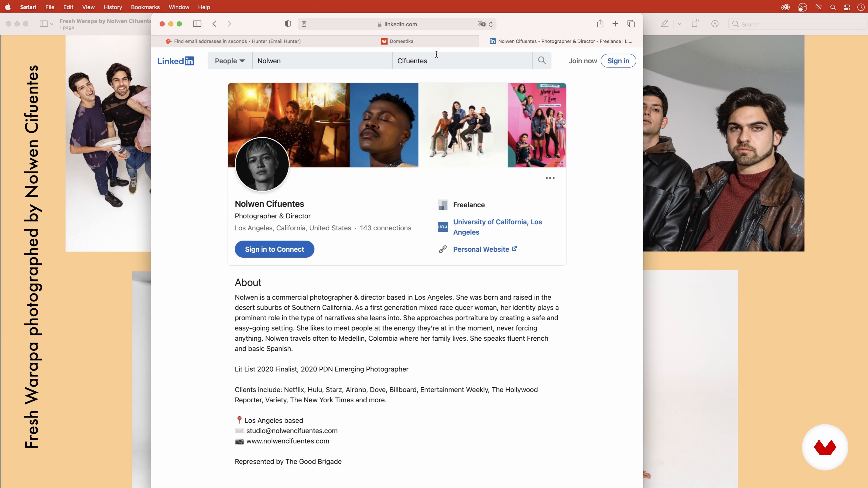The image size is (868, 488).
Task: Click the LinkedIn search magnifier button
Action: pyautogui.click(x=542, y=61)
